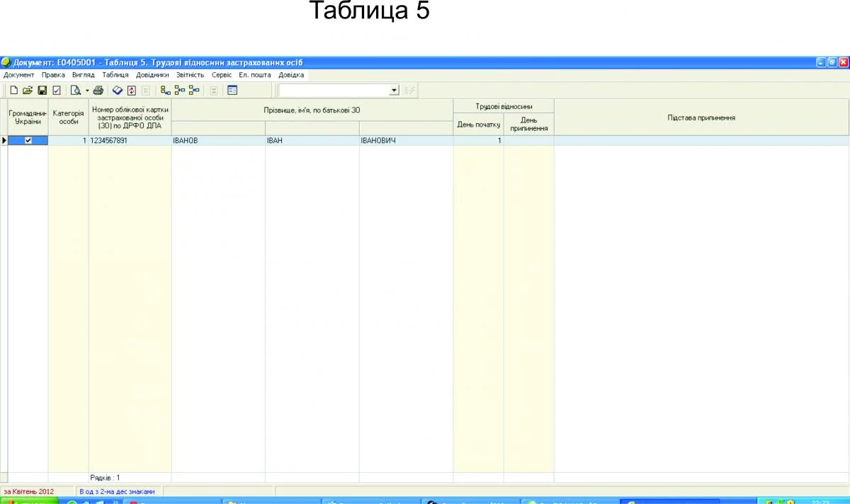Toggle Громадянин України checkbox in first row
The width and height of the screenshot is (850, 504).
[28, 140]
